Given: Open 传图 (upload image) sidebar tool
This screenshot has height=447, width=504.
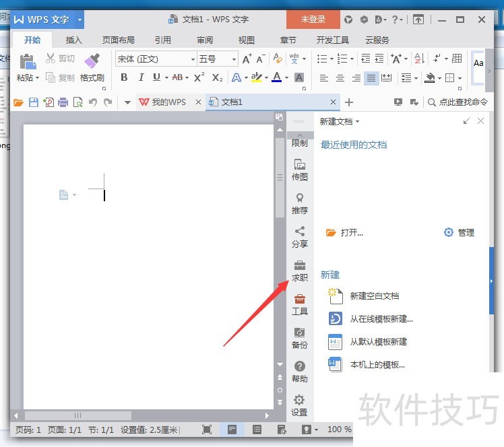Looking at the screenshot, I should pyautogui.click(x=300, y=170).
